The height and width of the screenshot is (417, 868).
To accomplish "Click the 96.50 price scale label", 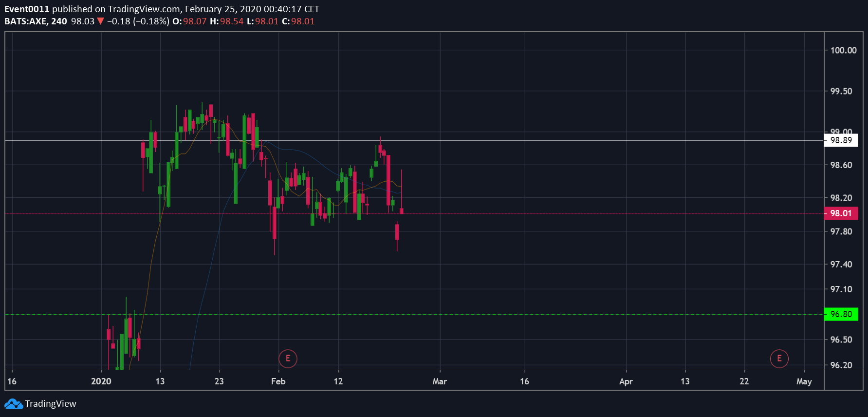I will pos(841,340).
